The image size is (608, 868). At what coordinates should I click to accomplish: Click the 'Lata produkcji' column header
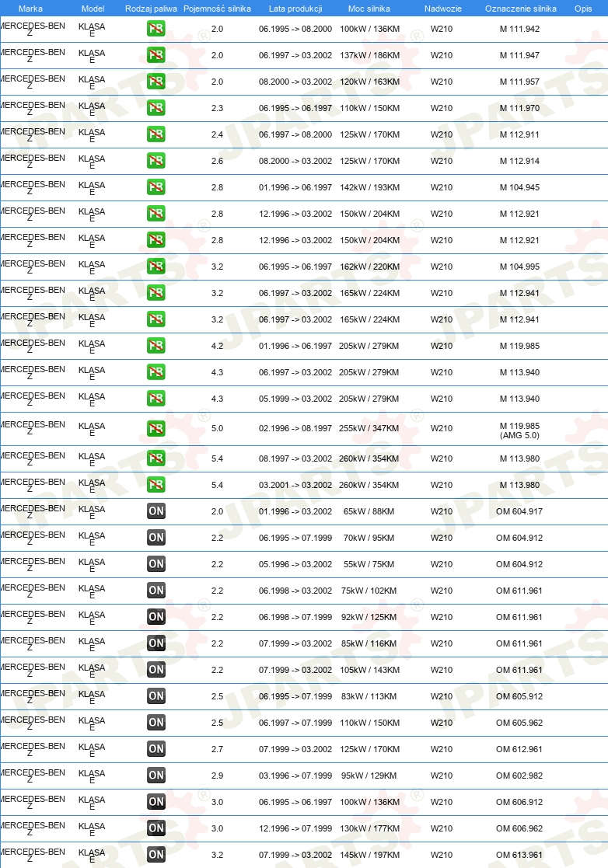click(x=295, y=9)
